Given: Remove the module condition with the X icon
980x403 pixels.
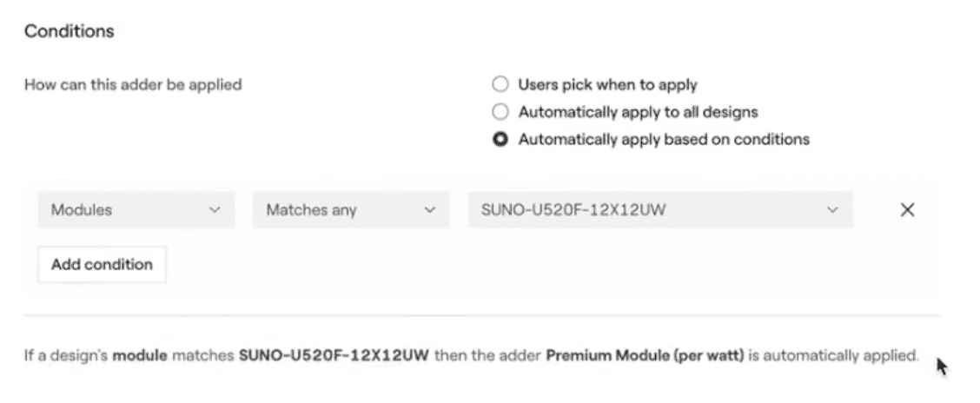Looking at the screenshot, I should coord(907,210).
